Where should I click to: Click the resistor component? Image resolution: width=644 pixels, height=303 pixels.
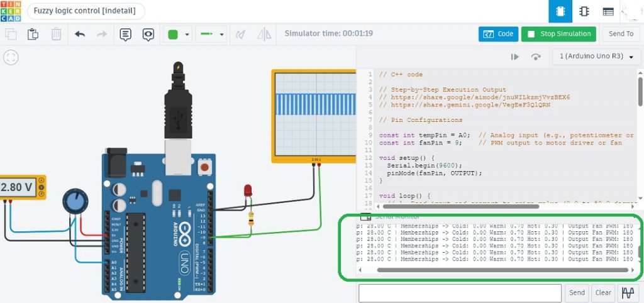pyautogui.click(x=251, y=219)
